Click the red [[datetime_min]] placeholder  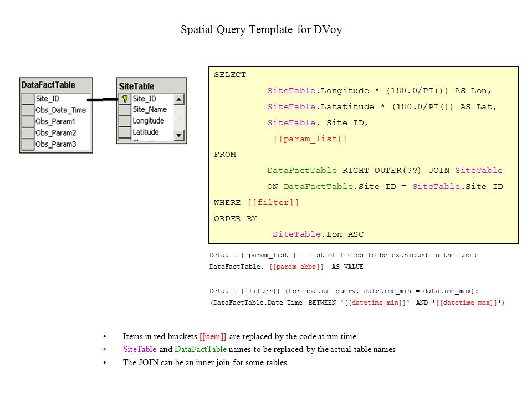[x=375, y=303]
